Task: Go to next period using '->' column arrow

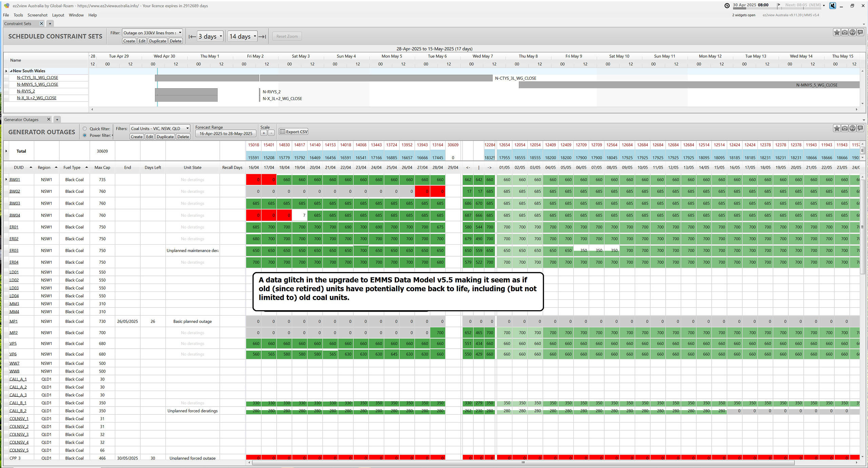Action: click(x=489, y=167)
